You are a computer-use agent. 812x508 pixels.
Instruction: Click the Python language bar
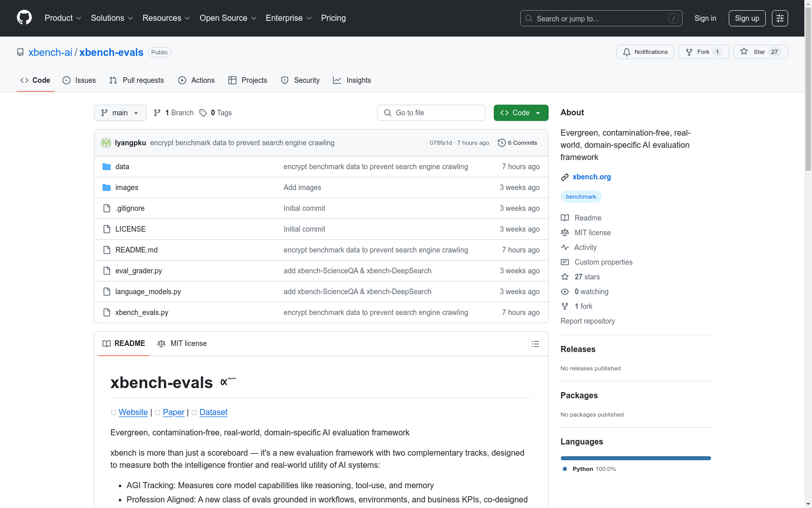point(636,458)
